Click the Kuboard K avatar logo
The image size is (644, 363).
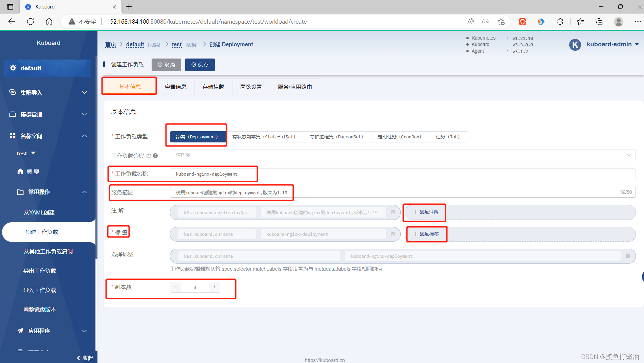[x=575, y=45]
